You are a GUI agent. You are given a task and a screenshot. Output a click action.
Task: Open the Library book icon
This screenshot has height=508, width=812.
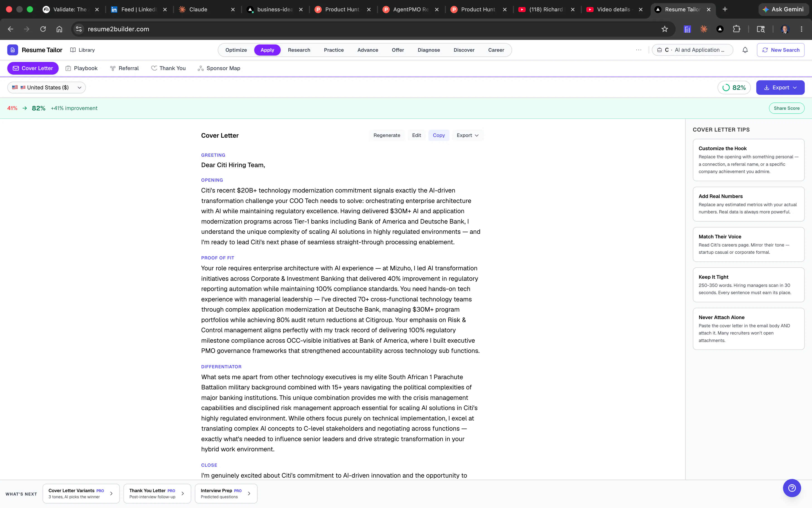[x=73, y=50]
